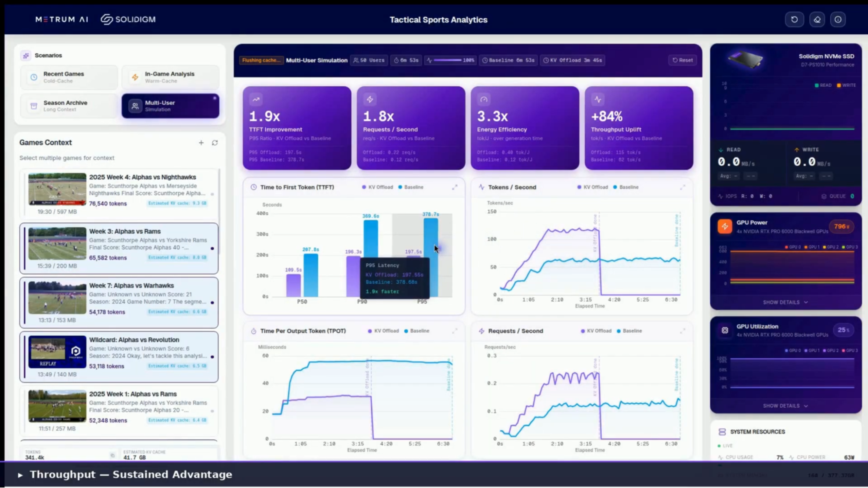Click the plus icon in Games Context
This screenshot has width=868, height=488.
pyautogui.click(x=201, y=143)
